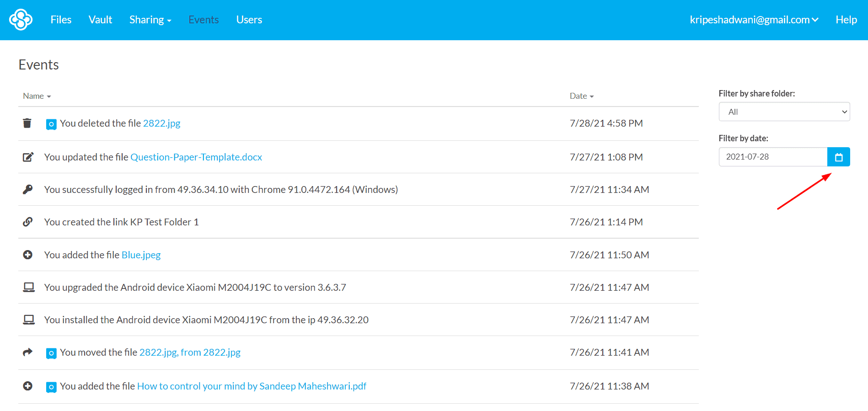Click the move arrow icon on 2822.jpg event
This screenshot has height=411, width=868.
28,352
